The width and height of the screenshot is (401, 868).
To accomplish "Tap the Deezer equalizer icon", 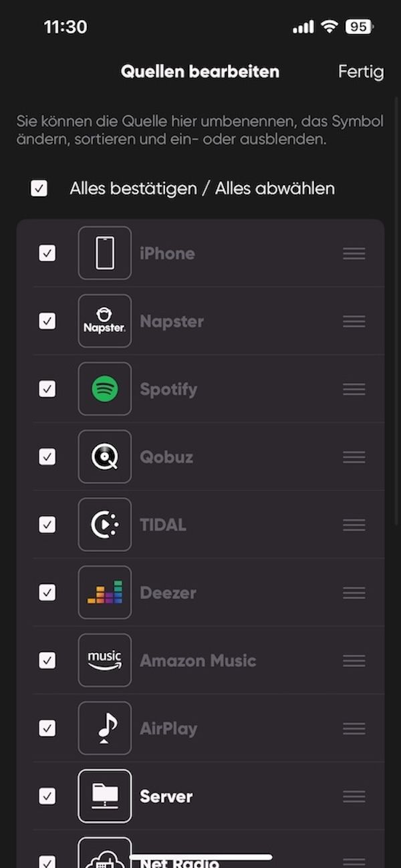I will pyautogui.click(x=105, y=593).
